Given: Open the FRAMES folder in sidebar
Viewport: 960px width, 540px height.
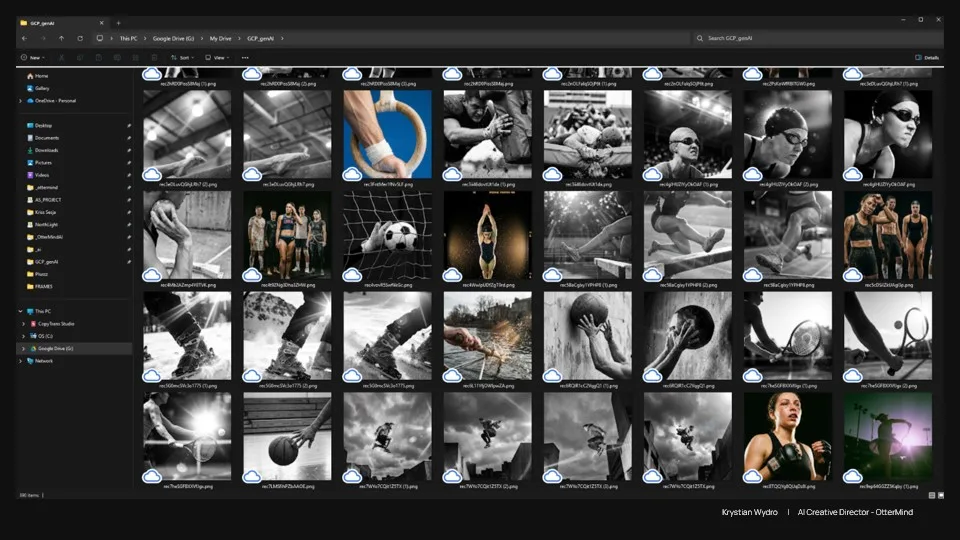Looking at the screenshot, I should [x=39, y=286].
